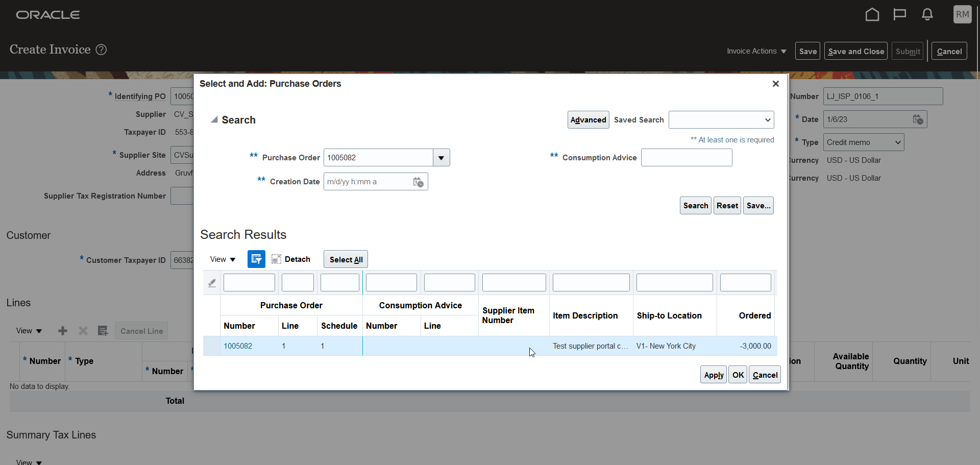Click the Oracle logo

pyautogui.click(x=48, y=15)
